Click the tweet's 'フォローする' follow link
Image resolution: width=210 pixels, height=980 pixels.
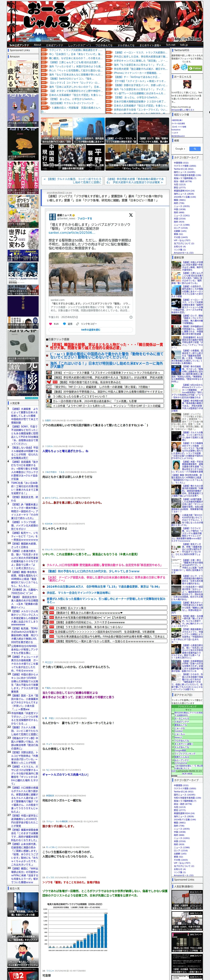click(85, 218)
